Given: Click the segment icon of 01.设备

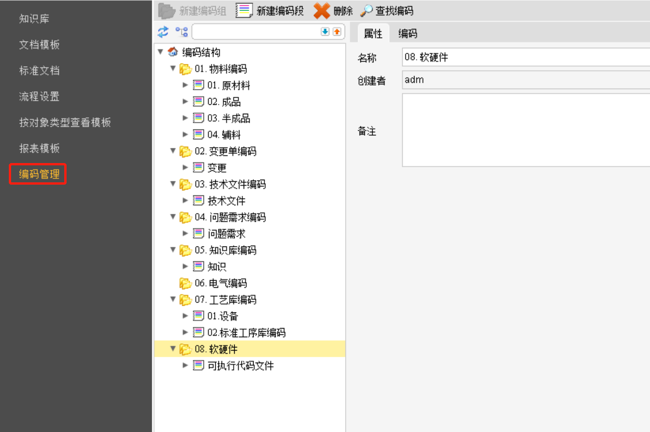Looking at the screenshot, I should (199, 316).
